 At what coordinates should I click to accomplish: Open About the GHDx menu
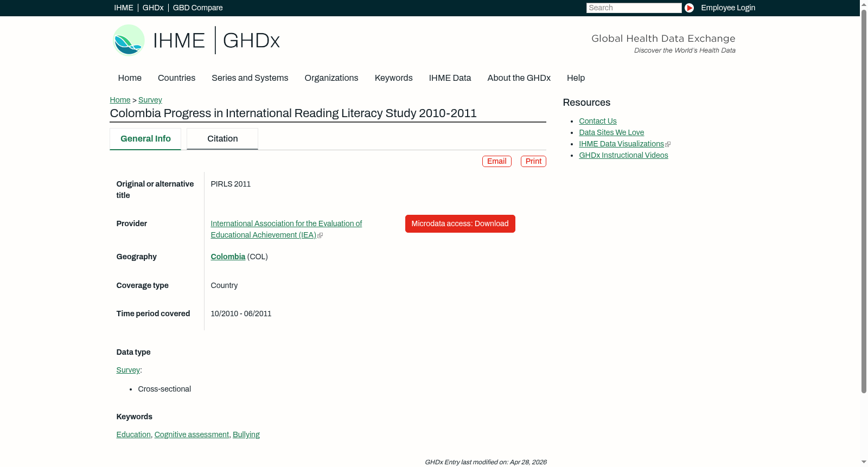click(519, 78)
